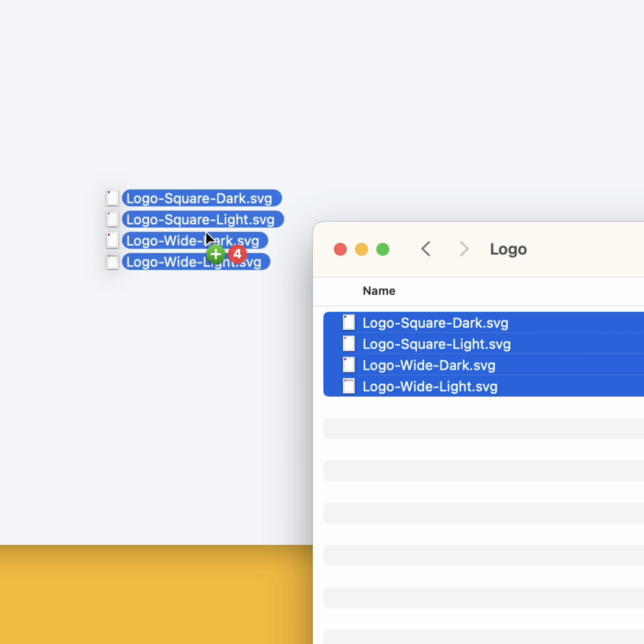The width and height of the screenshot is (644, 644).
Task: Click the green plus copy badge
Action: tap(216, 255)
